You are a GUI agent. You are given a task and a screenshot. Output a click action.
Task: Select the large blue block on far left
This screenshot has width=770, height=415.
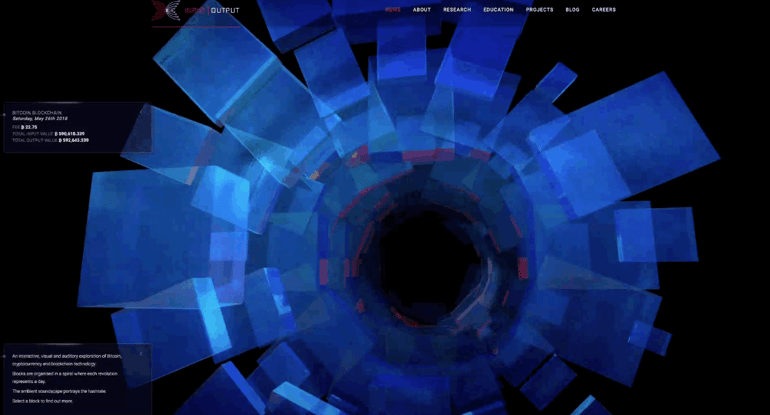pos(142,238)
